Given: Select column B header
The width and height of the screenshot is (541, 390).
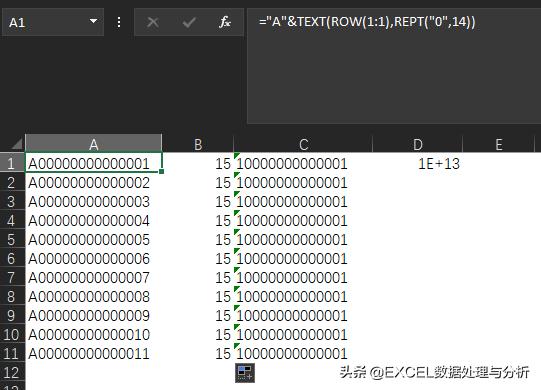Looking at the screenshot, I should [x=198, y=144].
